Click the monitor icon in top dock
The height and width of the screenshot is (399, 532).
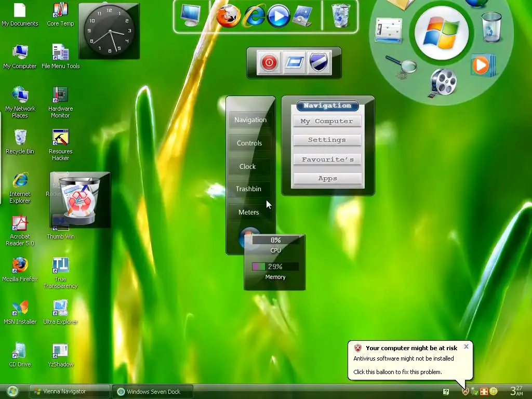[x=190, y=16]
